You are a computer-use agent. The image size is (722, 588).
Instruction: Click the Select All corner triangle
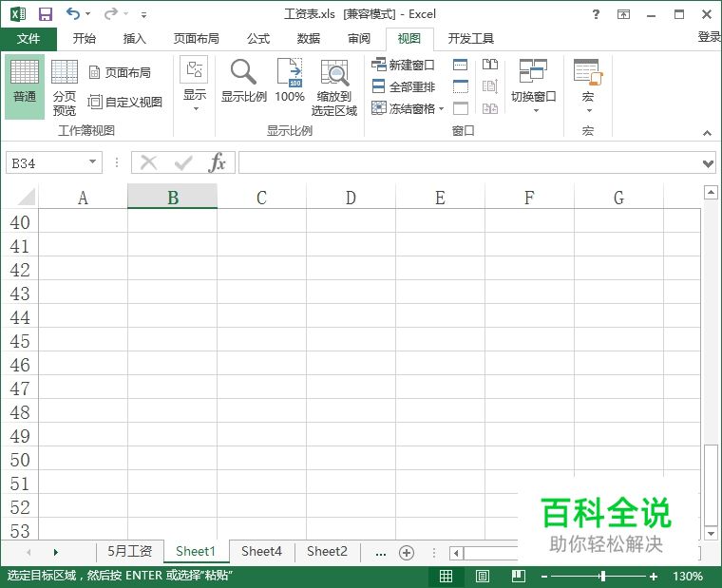(x=26, y=196)
